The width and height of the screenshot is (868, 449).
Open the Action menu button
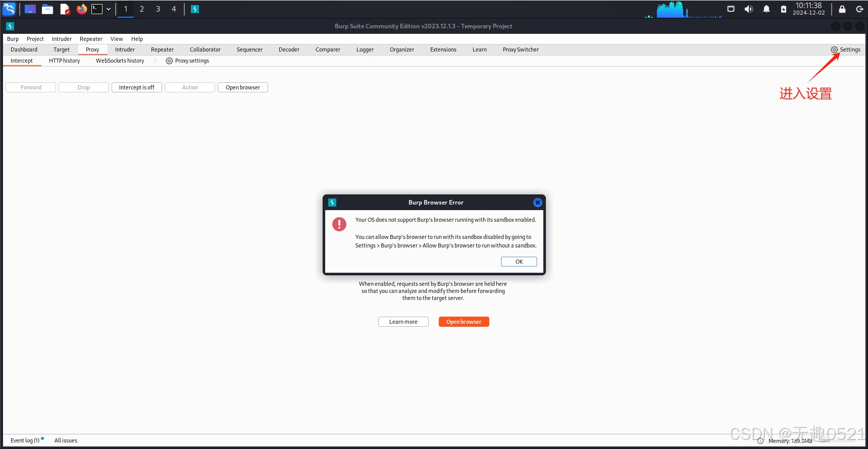[x=190, y=87]
